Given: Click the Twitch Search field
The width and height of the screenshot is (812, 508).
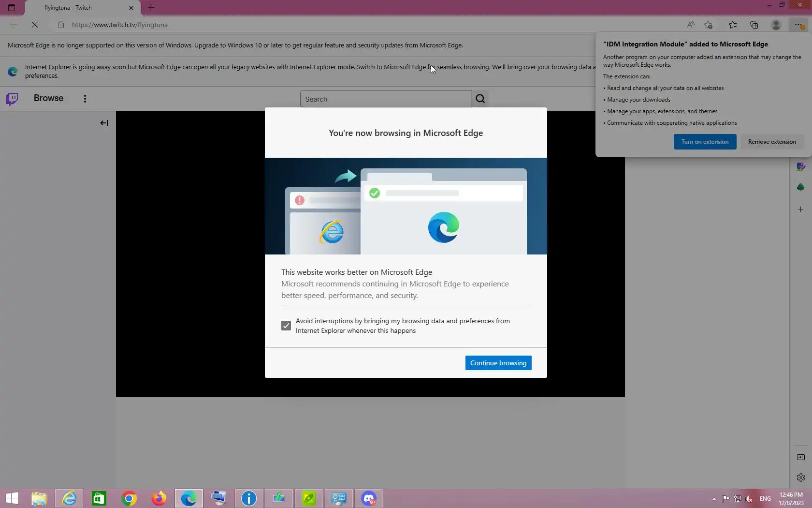Looking at the screenshot, I should pos(386,99).
